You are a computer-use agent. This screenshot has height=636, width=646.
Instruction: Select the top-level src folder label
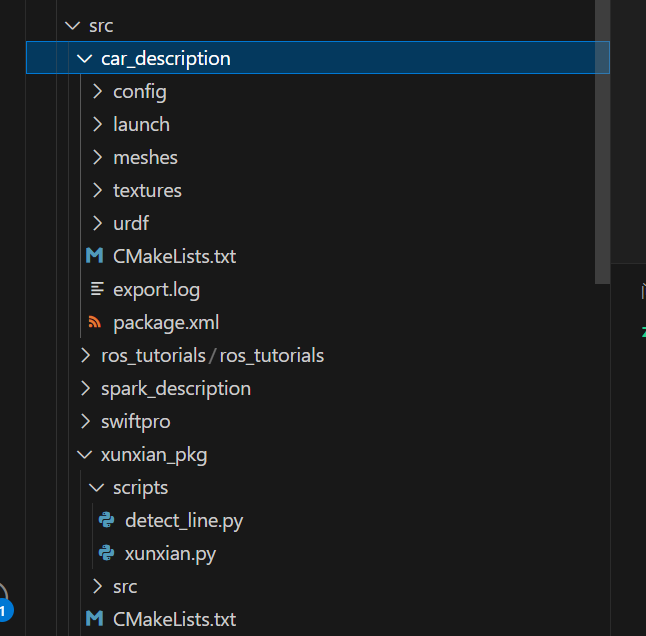click(x=101, y=26)
